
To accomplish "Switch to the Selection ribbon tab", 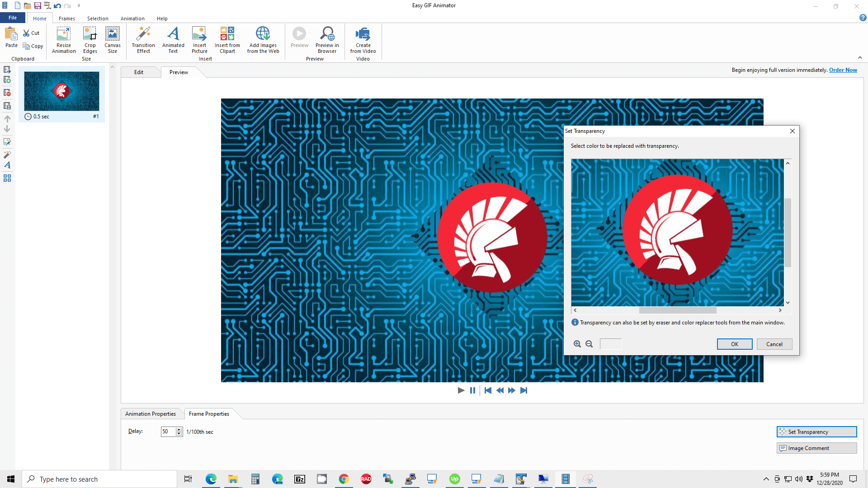I will click(x=98, y=19).
